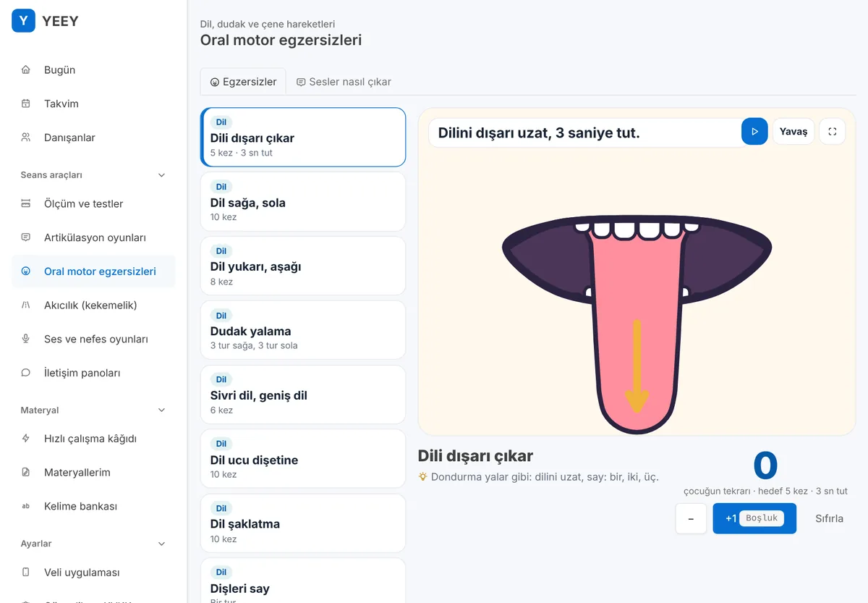The image size is (868, 603).
Task: Click the repetition counter value 0
Action: [x=765, y=465]
